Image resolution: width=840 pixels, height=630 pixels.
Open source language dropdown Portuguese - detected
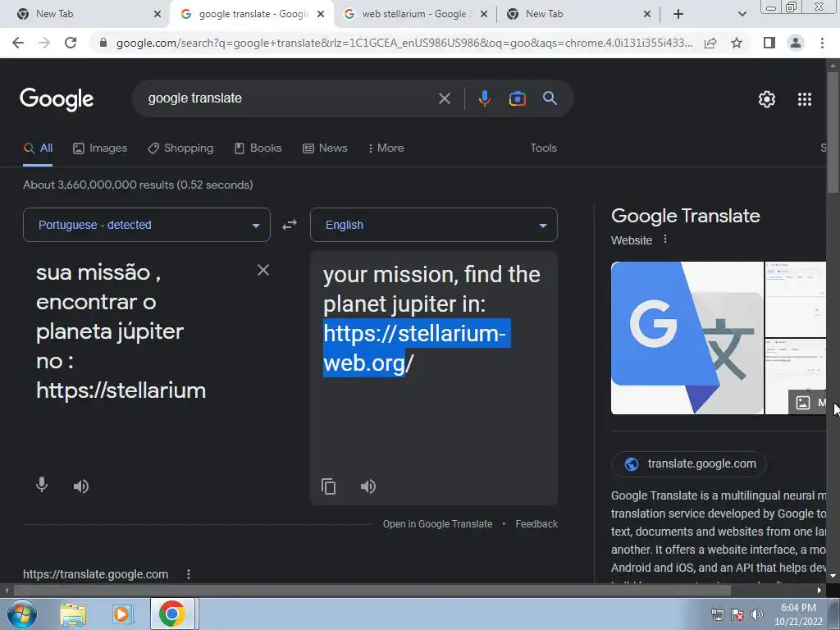147,225
